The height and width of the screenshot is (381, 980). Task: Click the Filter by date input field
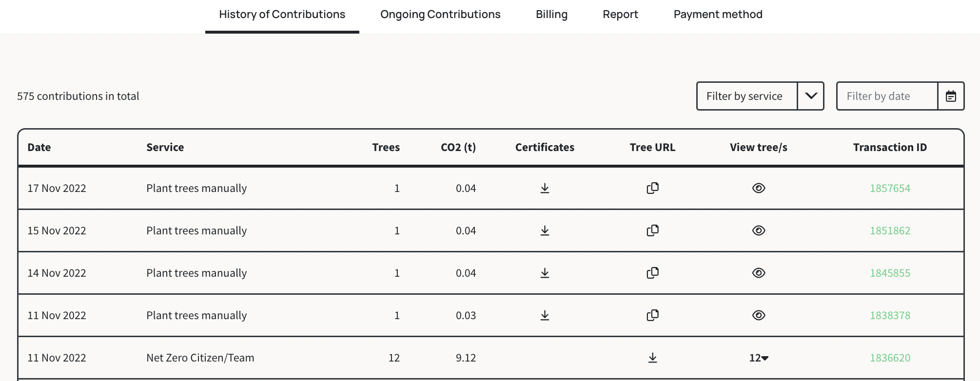(x=887, y=96)
